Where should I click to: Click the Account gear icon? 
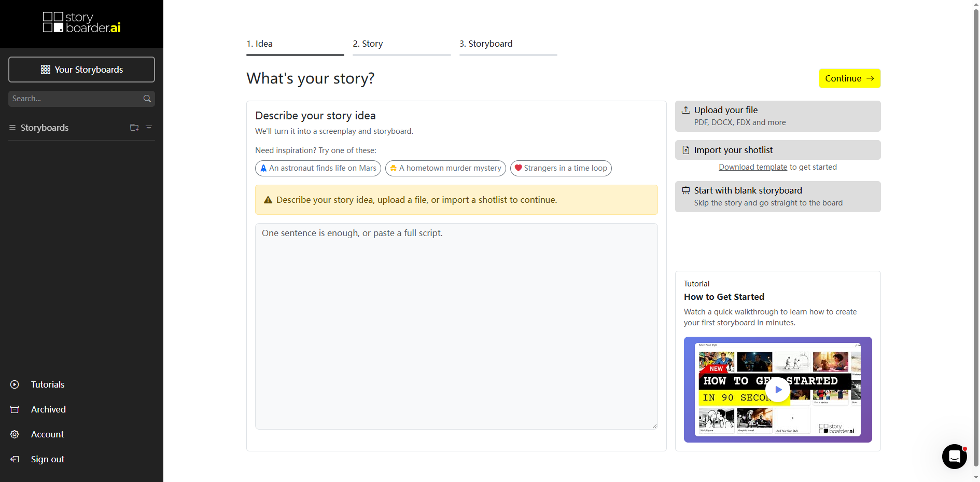coord(15,434)
